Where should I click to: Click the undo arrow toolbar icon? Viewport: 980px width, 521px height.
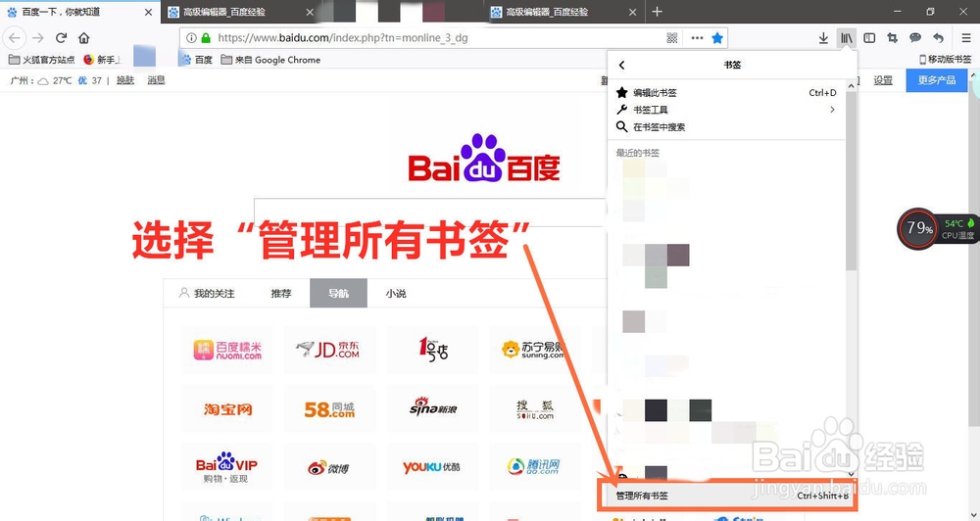coord(938,38)
